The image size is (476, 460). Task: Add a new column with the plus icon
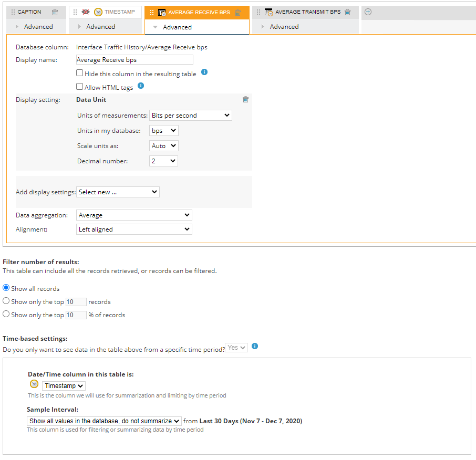click(368, 12)
